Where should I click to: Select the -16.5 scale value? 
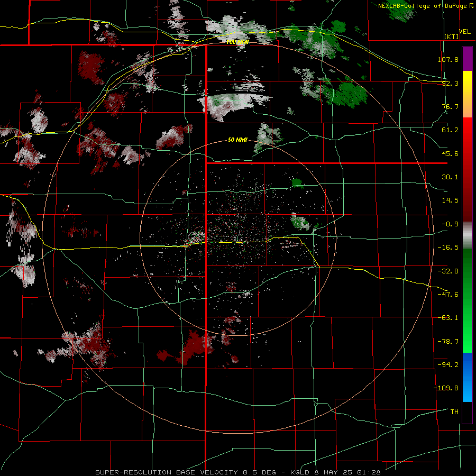coord(448,248)
